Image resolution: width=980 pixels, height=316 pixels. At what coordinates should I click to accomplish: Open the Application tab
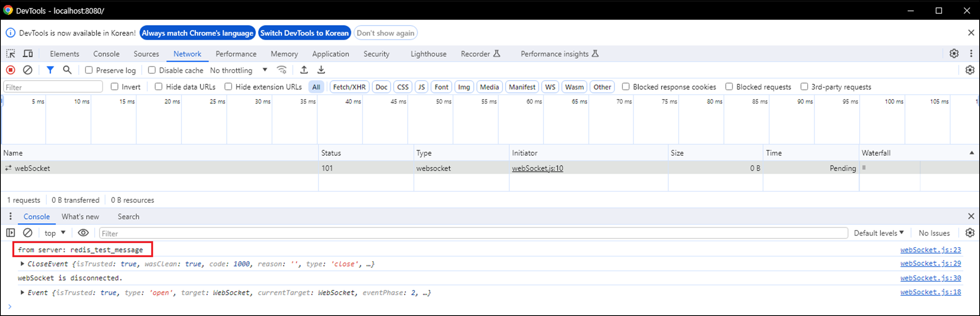pos(331,54)
